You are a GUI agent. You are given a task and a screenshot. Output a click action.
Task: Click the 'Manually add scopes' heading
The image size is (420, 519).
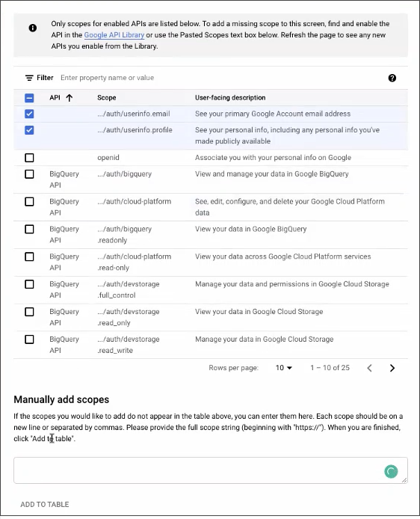tap(61, 399)
